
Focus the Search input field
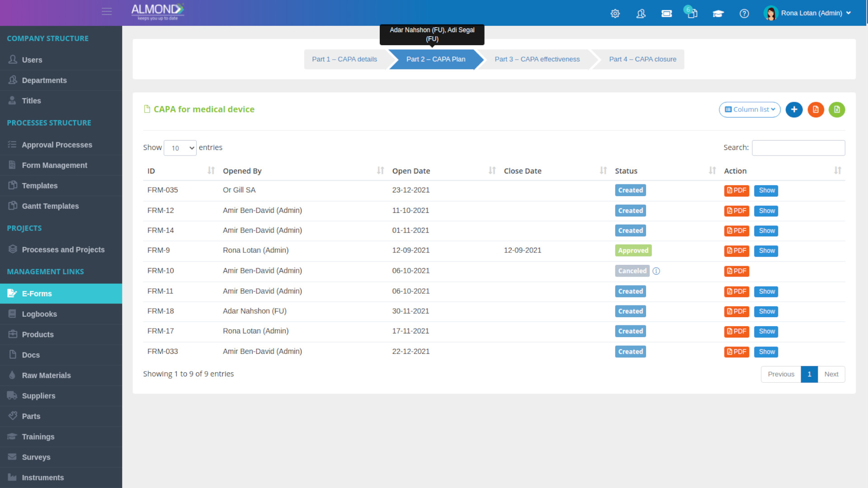pyautogui.click(x=798, y=148)
